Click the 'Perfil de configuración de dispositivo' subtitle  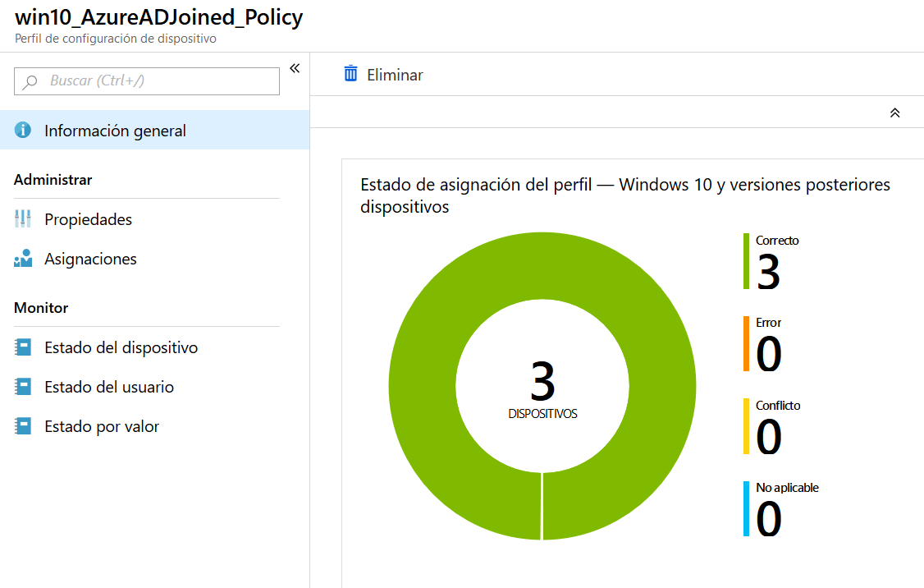(116, 39)
